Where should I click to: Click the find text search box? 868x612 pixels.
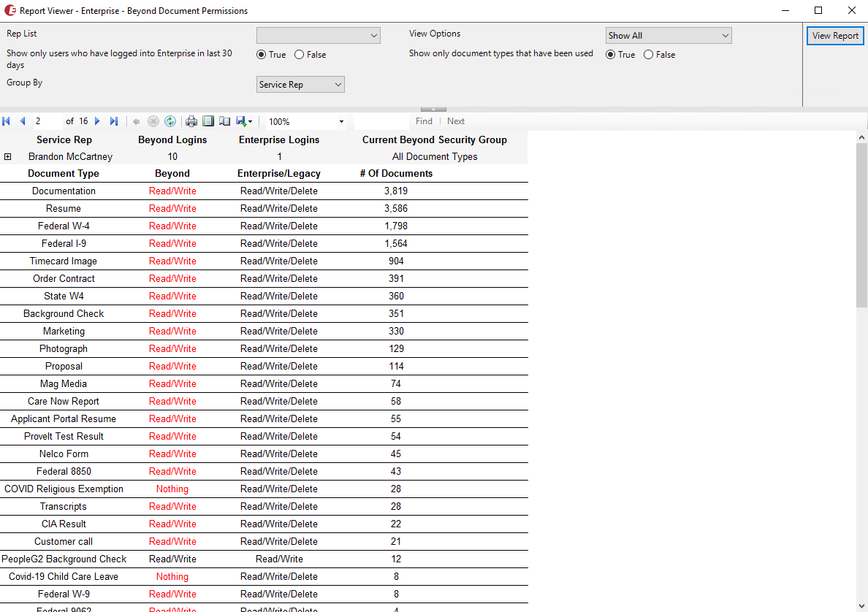point(381,121)
